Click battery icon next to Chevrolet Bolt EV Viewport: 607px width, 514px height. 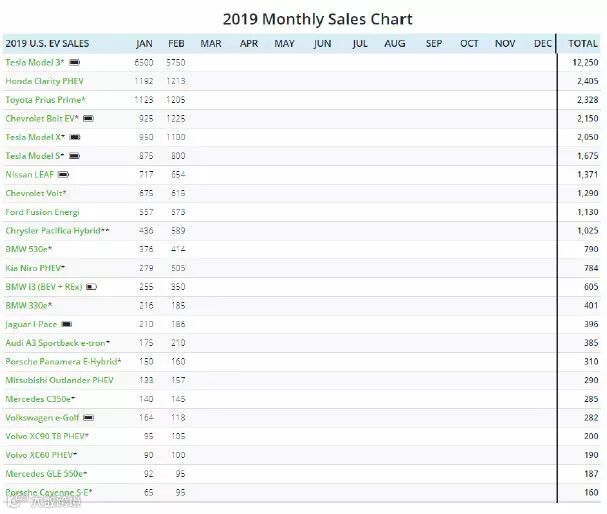coord(89,118)
